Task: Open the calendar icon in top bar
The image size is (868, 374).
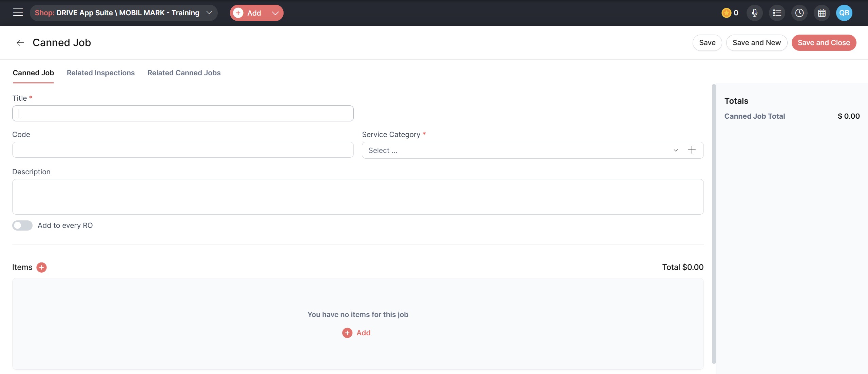Action: tap(822, 13)
